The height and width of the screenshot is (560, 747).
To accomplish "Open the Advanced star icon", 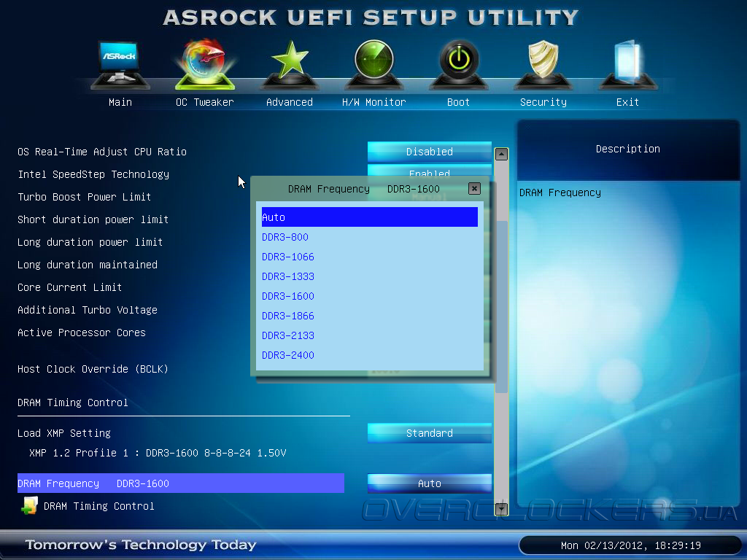I will (x=290, y=65).
